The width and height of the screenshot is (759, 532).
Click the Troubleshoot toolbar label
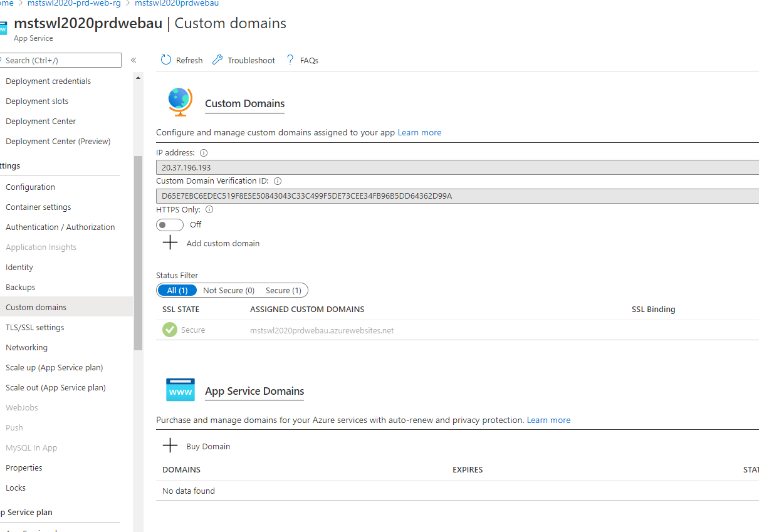point(251,61)
